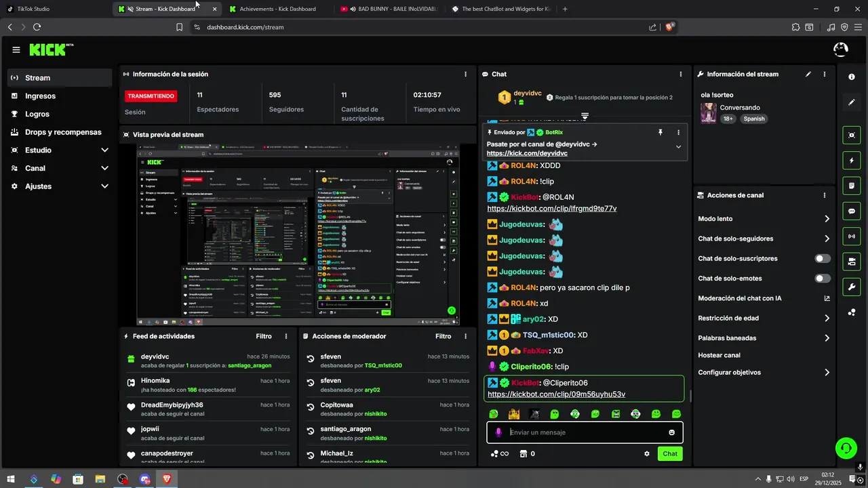Screen dimensions: 868x488
Task: Open Brave browser from Windows taskbar
Action: (167, 479)
